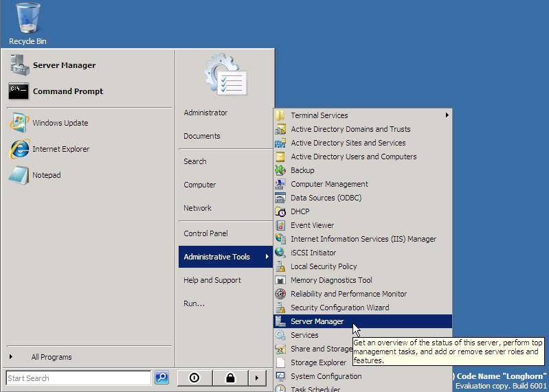Select the Task Scheduler entry
549x392 pixels.
[x=315, y=389]
